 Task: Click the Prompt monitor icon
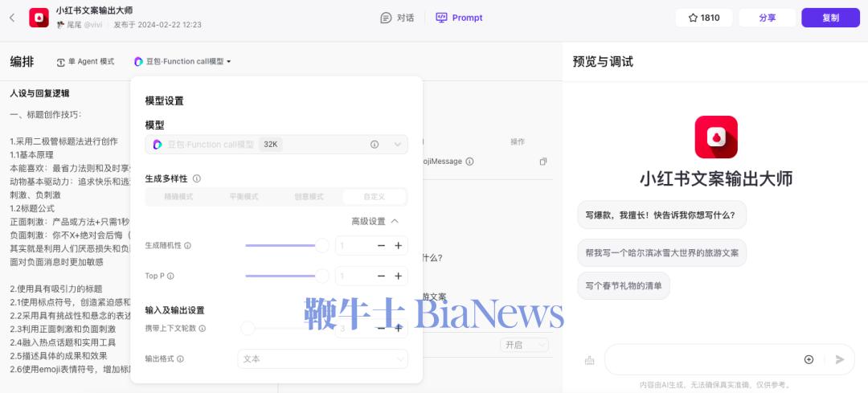coord(441,18)
